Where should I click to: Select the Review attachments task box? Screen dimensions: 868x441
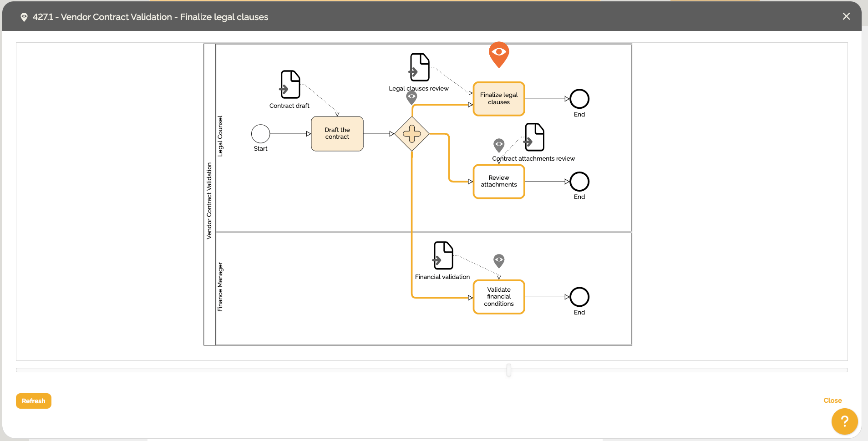pos(499,182)
